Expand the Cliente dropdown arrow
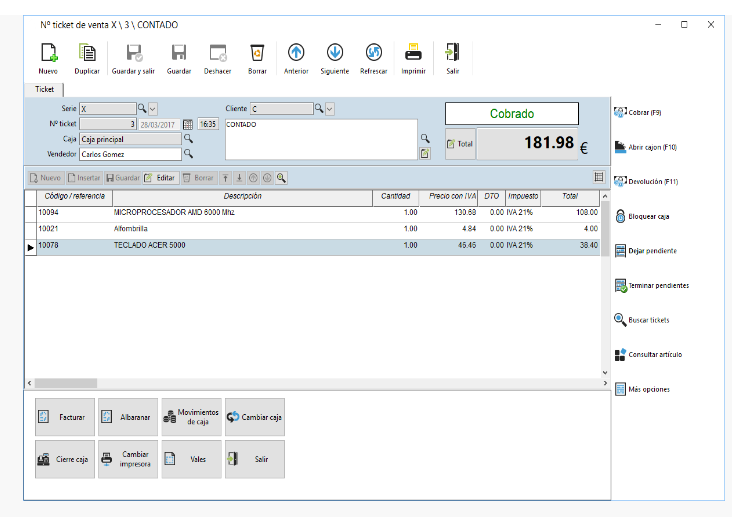Viewport: 732px width, 517px height. pos(330,109)
